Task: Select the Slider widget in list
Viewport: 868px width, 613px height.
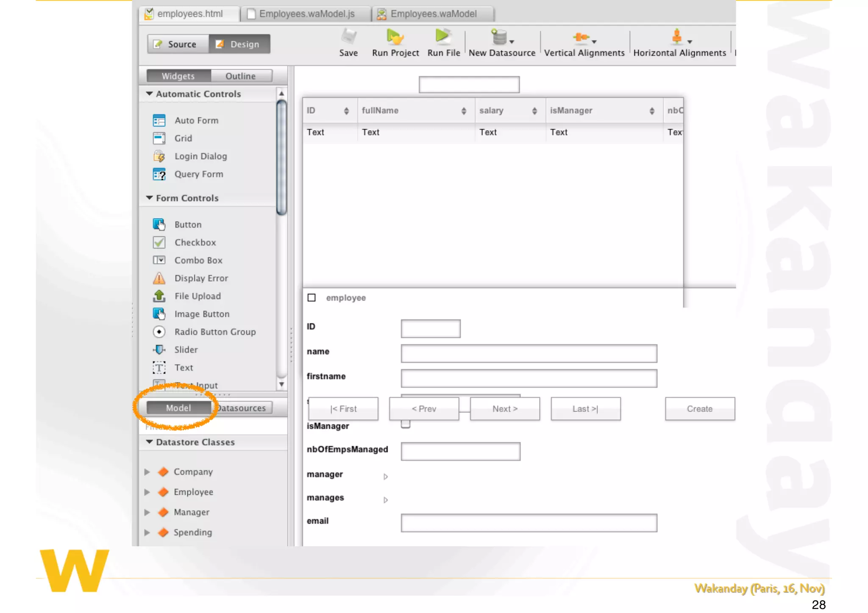Action: [x=186, y=350]
